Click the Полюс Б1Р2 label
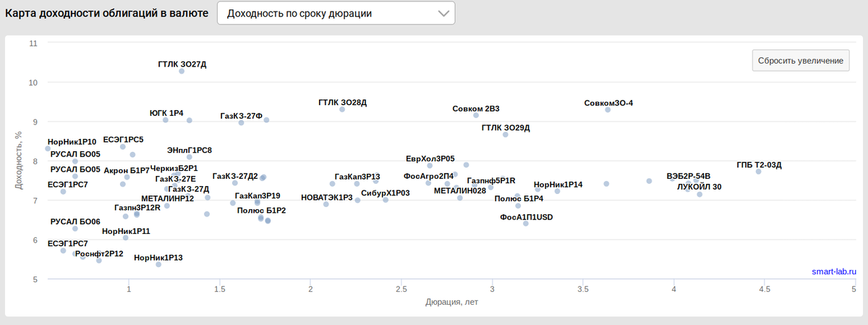Viewport: 868px width, 325px height. (x=262, y=211)
